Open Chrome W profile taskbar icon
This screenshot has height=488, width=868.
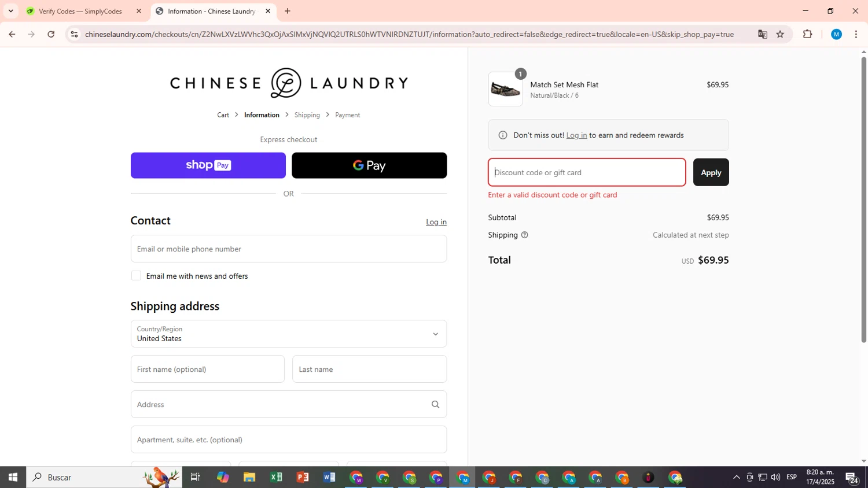(356, 477)
